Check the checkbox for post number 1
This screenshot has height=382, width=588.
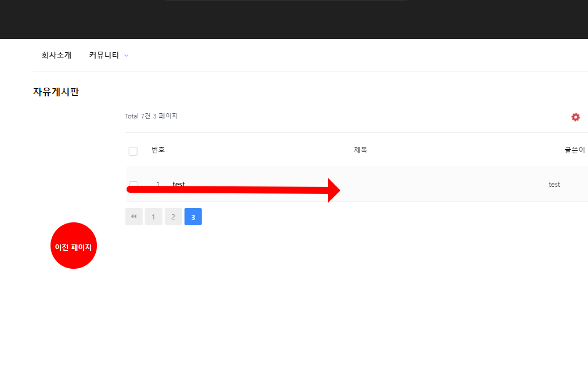coord(133,183)
